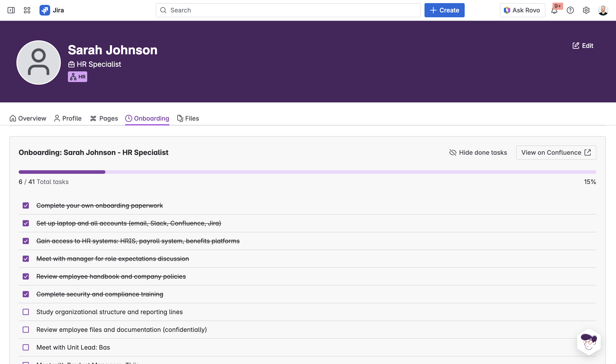
Task: Click the HR department badge
Action: tap(78, 77)
